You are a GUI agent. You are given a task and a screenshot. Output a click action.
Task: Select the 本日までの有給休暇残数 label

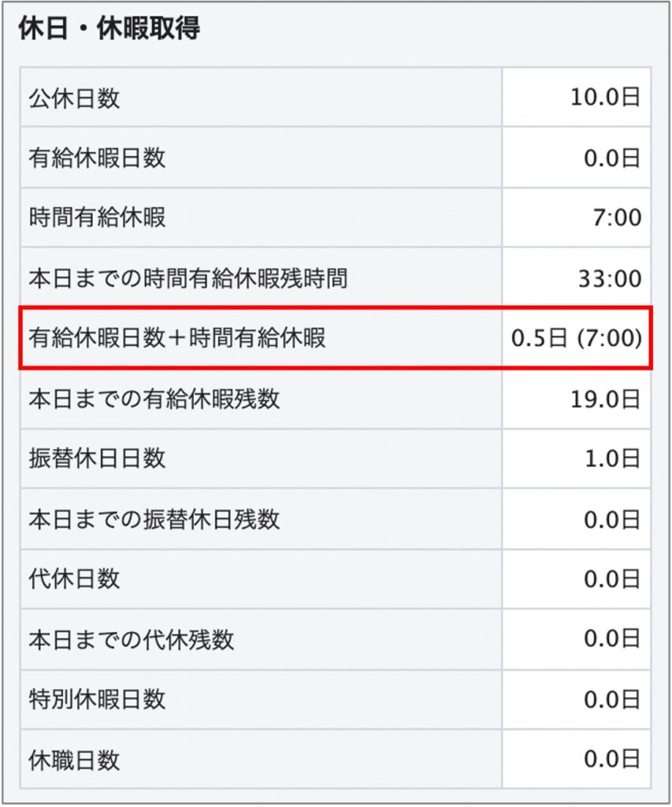154,399
